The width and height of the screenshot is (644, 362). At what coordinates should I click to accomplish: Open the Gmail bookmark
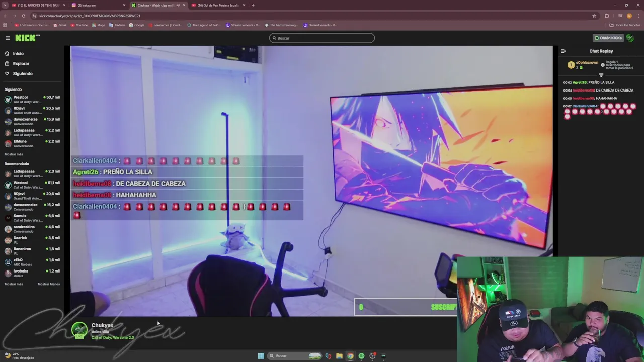[60, 25]
